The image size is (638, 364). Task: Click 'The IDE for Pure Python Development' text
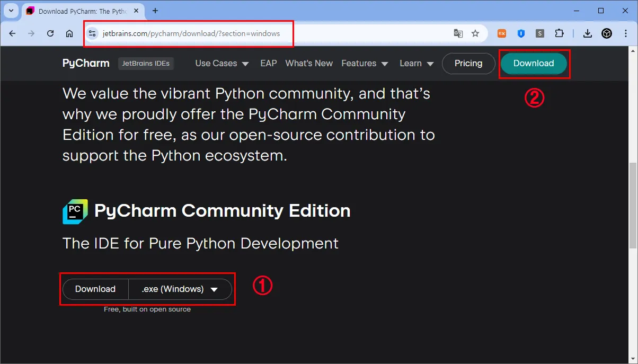[x=200, y=243]
